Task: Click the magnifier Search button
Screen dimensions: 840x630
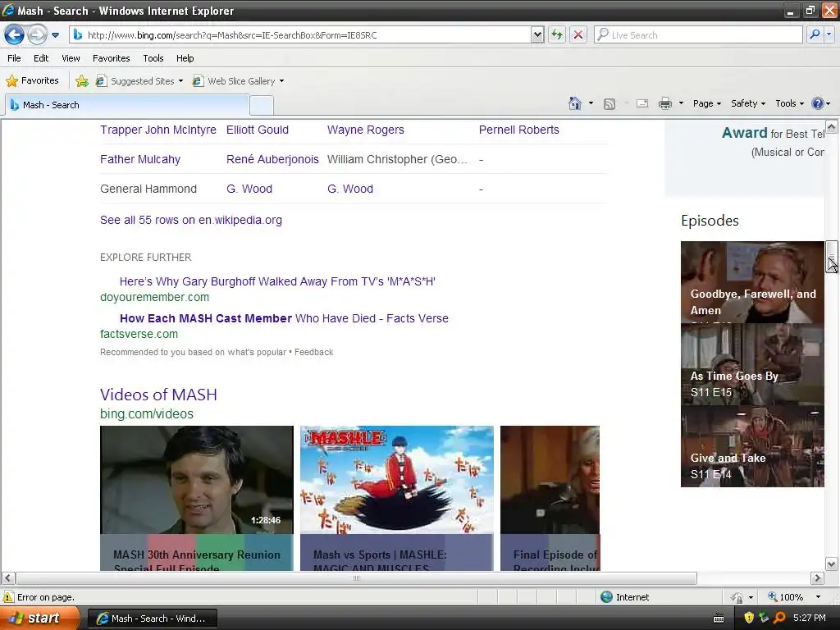Action: [x=815, y=34]
